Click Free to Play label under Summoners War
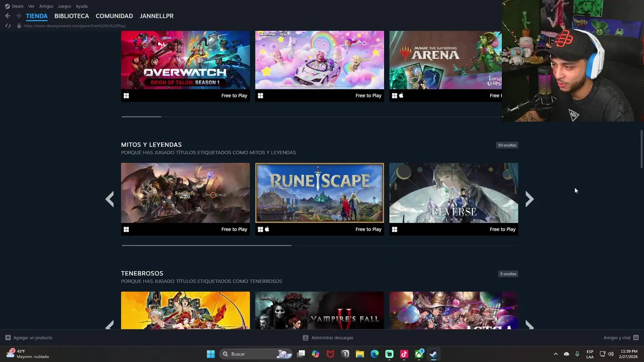 [234, 229]
